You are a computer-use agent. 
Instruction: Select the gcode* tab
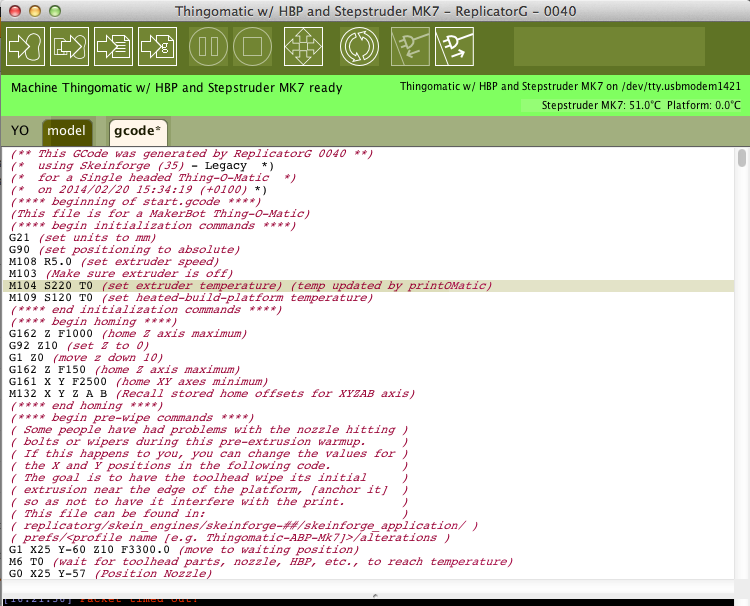138,132
